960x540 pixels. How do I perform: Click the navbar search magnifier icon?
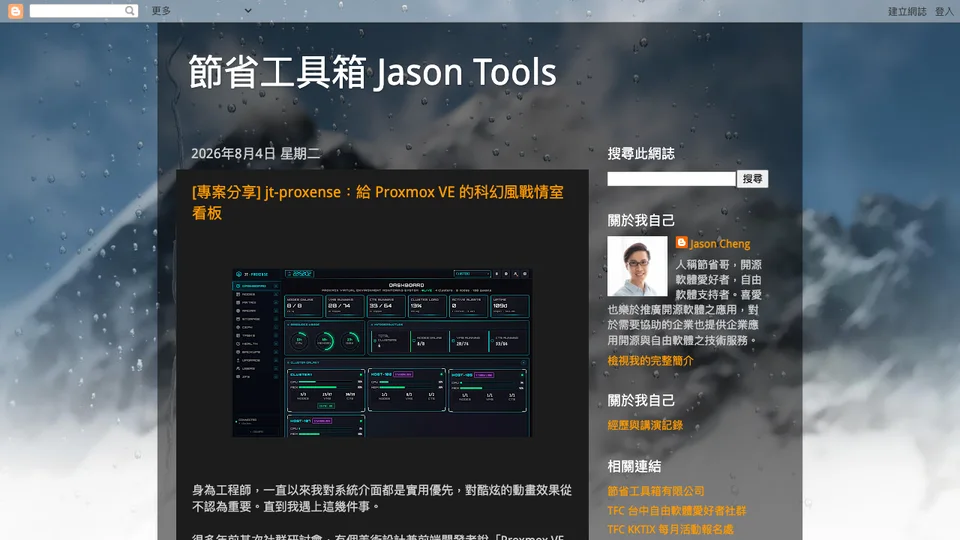click(x=130, y=10)
